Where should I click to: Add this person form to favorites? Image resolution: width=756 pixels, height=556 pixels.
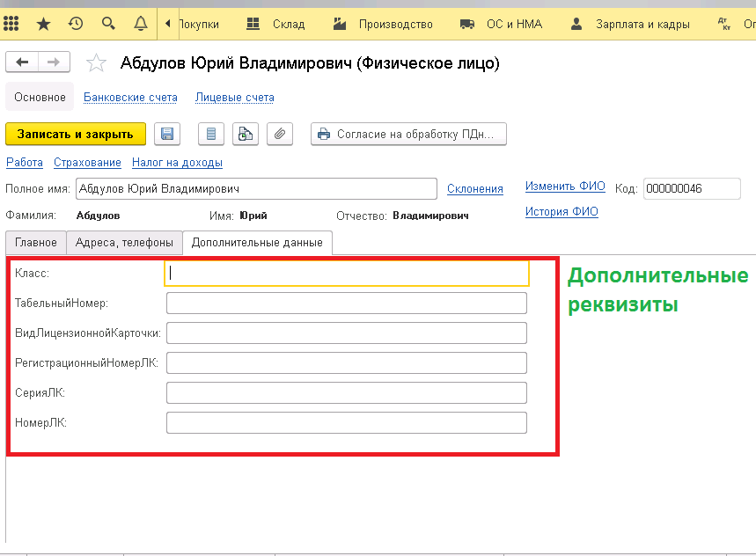96,62
